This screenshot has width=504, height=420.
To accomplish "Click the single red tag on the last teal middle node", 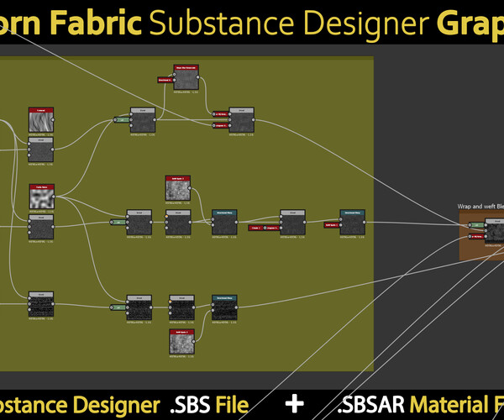I will pos(332,225).
